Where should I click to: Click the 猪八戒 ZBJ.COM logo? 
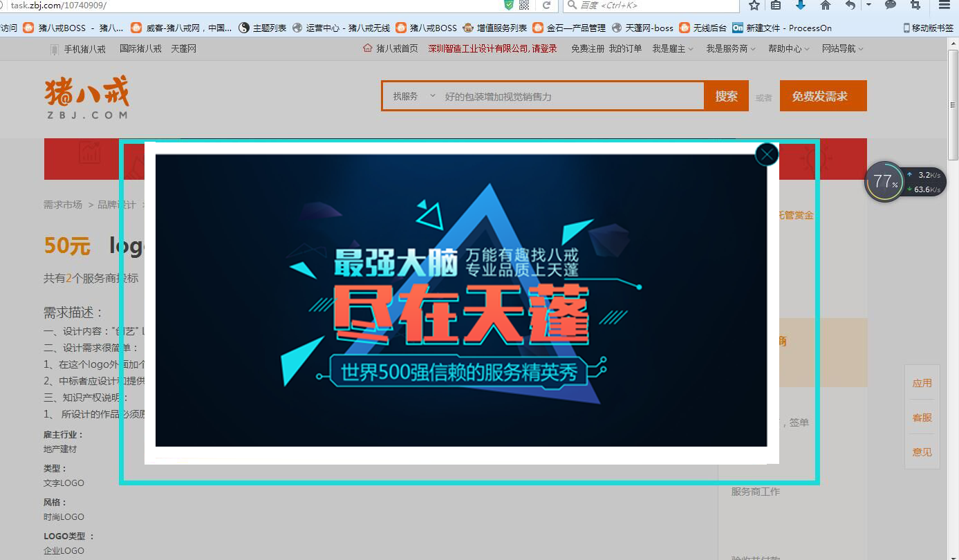pyautogui.click(x=86, y=97)
